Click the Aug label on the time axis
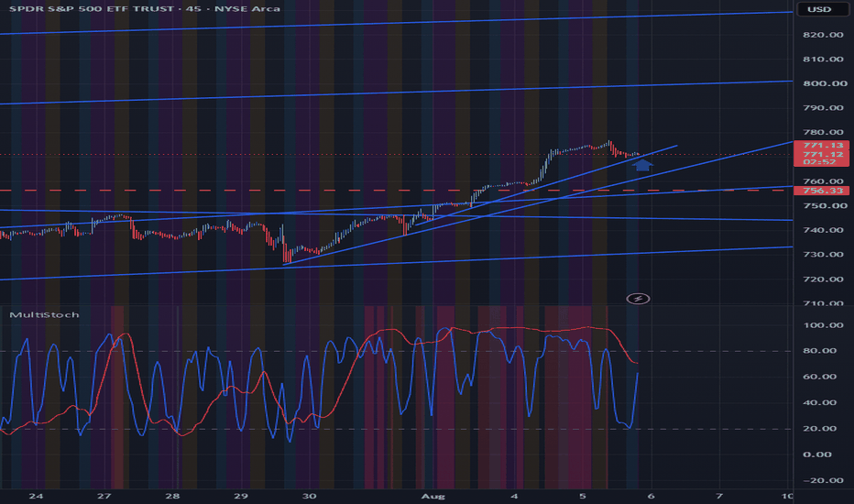This screenshot has width=854, height=504. 433,496
